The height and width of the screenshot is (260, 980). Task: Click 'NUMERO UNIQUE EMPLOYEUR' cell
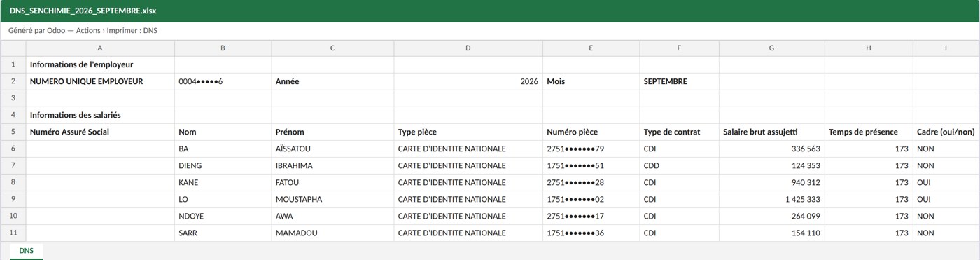[100, 81]
